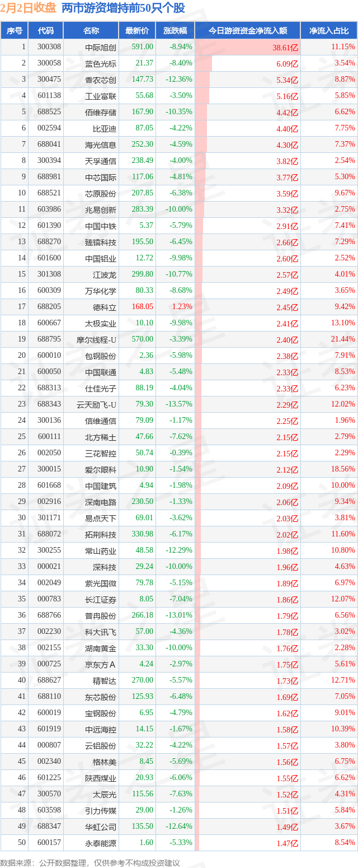The width and height of the screenshot is (358, 868).
Task: Click stock name 兆易创新
Action: [x=101, y=209]
